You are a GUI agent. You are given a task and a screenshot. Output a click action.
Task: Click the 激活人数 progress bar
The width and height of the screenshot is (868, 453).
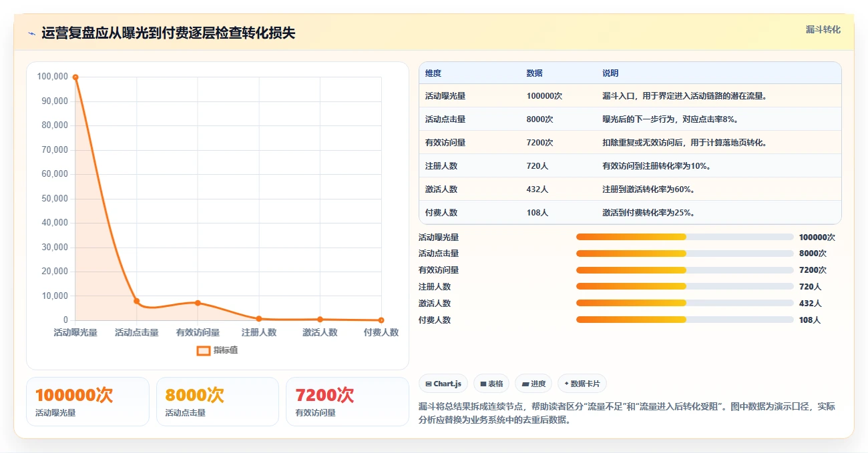(x=685, y=303)
